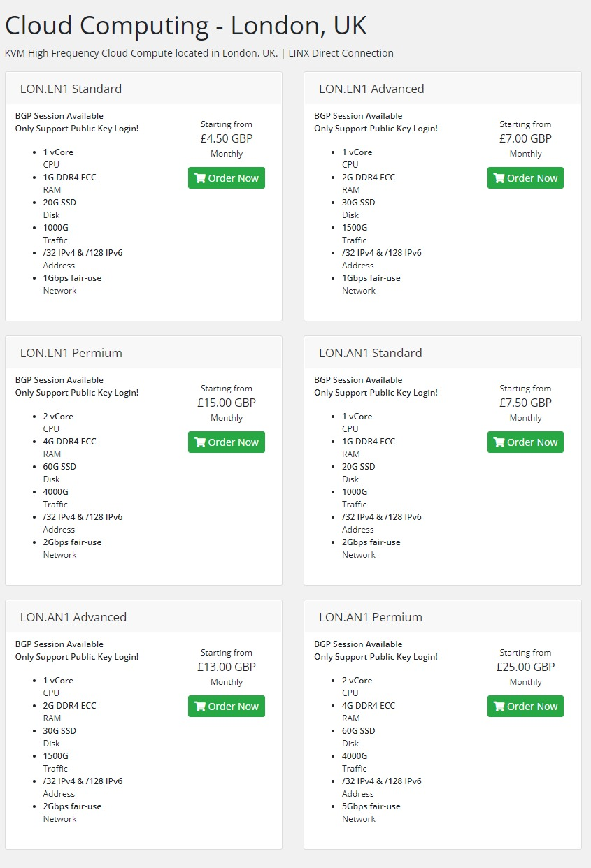The height and width of the screenshot is (868, 591).
Task: Select the LON.LN1 Permium card title
Action: [71, 353]
